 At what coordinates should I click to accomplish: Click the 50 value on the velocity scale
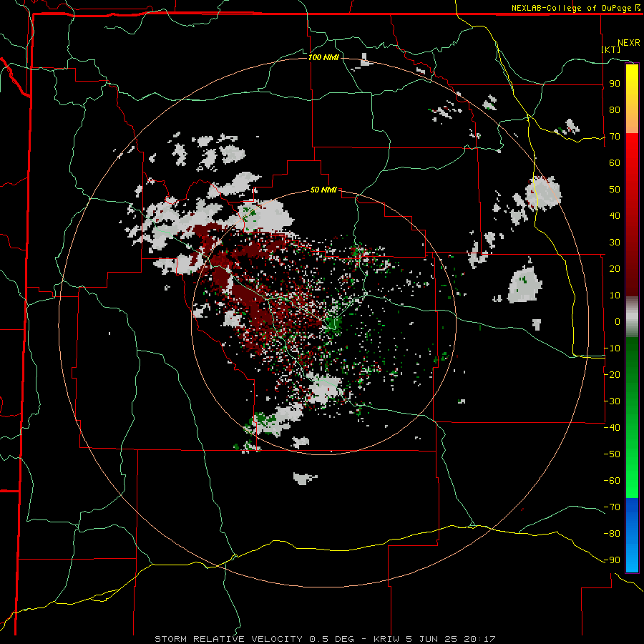615,190
